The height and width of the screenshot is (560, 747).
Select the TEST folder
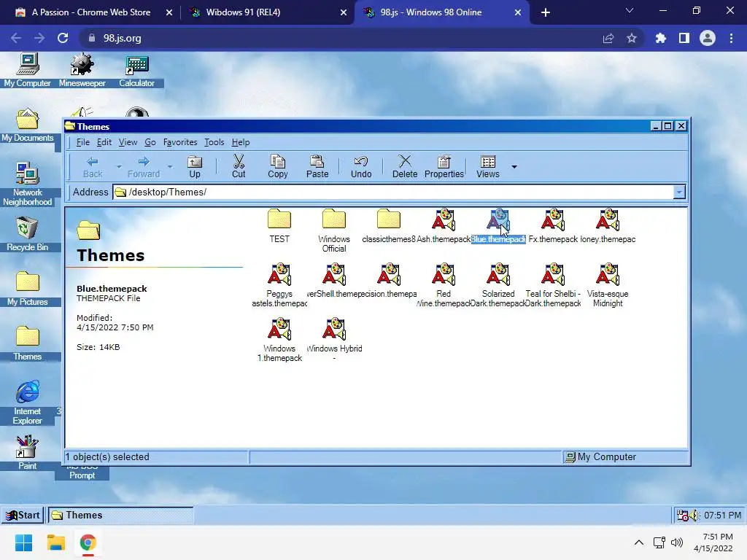tap(279, 226)
